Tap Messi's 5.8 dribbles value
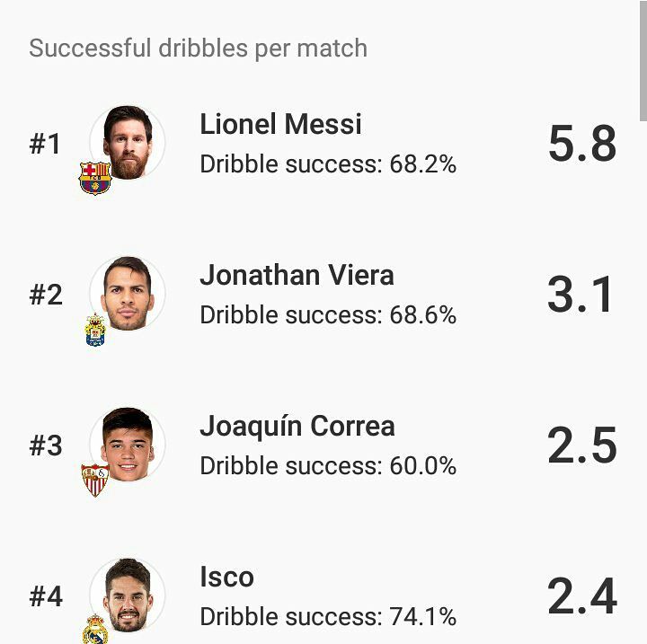 click(x=582, y=143)
